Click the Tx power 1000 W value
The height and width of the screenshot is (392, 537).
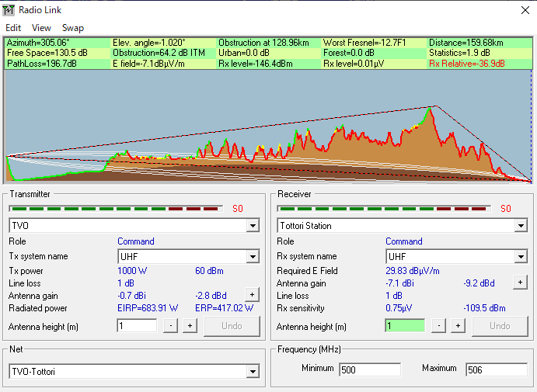(132, 271)
